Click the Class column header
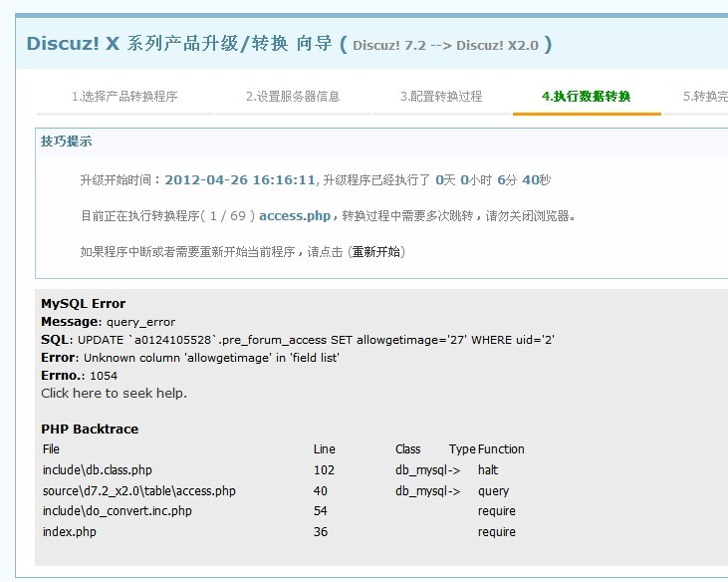 pos(408,449)
